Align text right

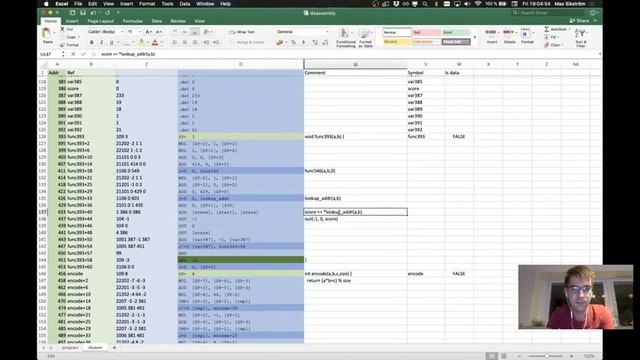click(195, 42)
